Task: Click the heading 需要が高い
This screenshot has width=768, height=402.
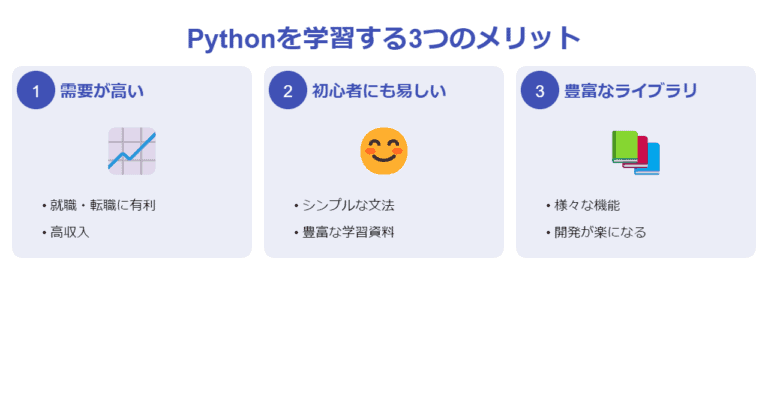Action: [102, 91]
